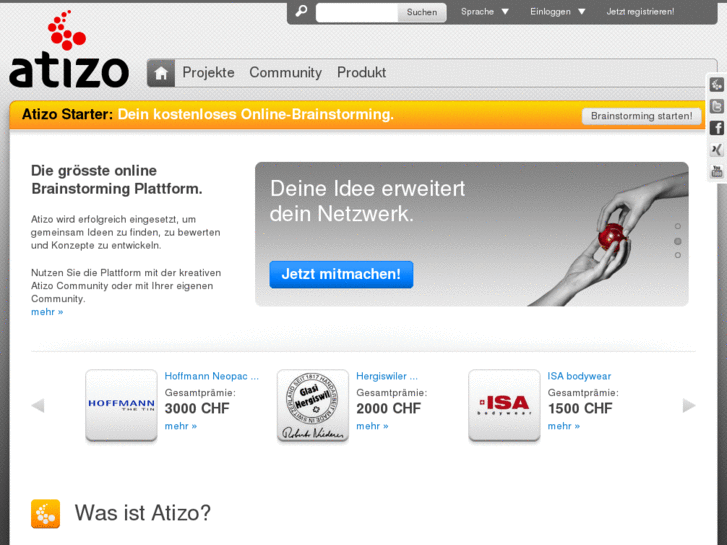727x545 pixels.
Task: Click 'mehr »' under 2000 CHF
Action: click(x=372, y=426)
